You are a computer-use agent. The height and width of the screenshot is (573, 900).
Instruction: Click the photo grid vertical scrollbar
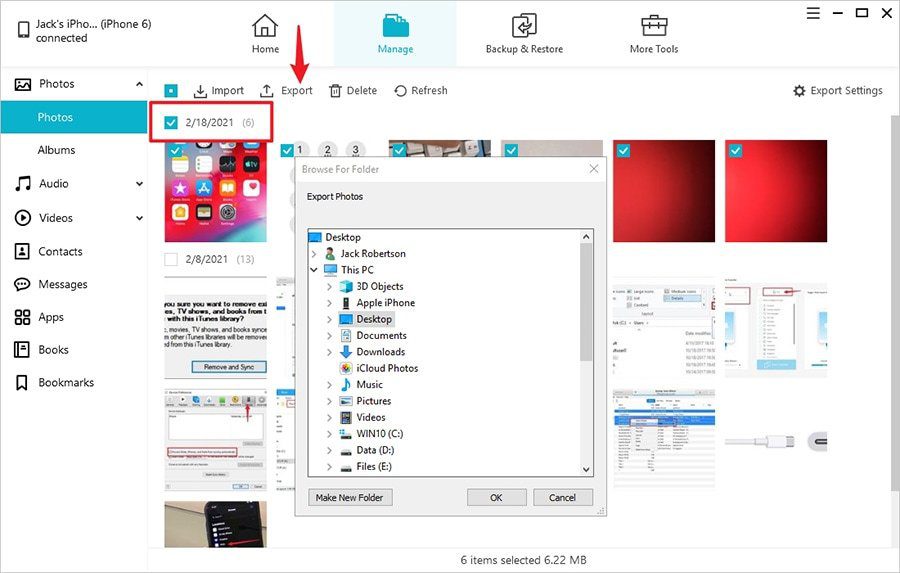pyautogui.click(x=895, y=303)
